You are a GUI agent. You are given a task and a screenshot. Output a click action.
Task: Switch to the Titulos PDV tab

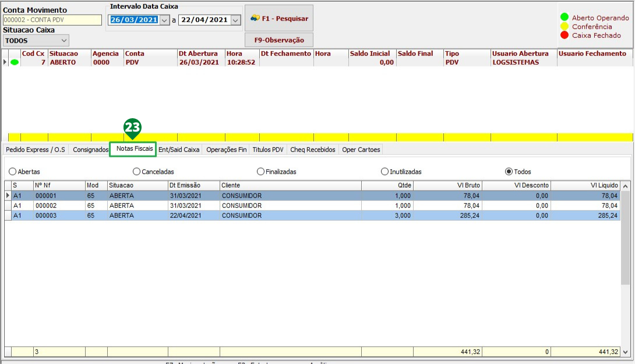pos(268,150)
